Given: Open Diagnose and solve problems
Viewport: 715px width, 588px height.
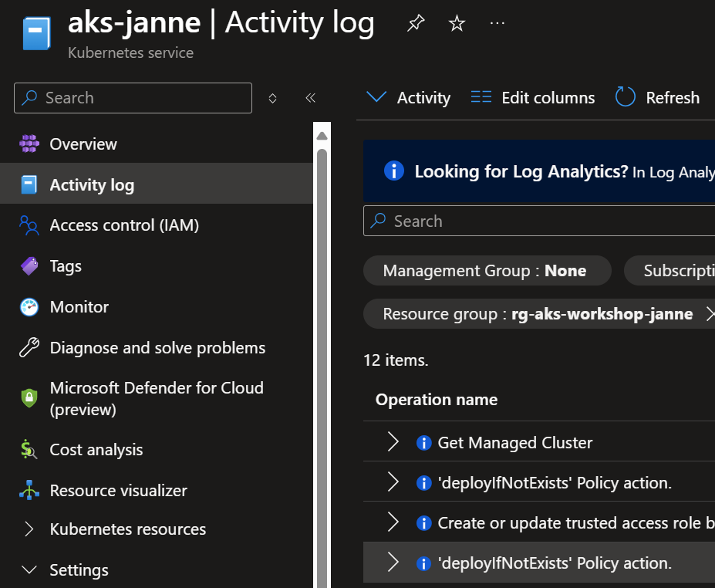Looking at the screenshot, I should click(x=157, y=347).
